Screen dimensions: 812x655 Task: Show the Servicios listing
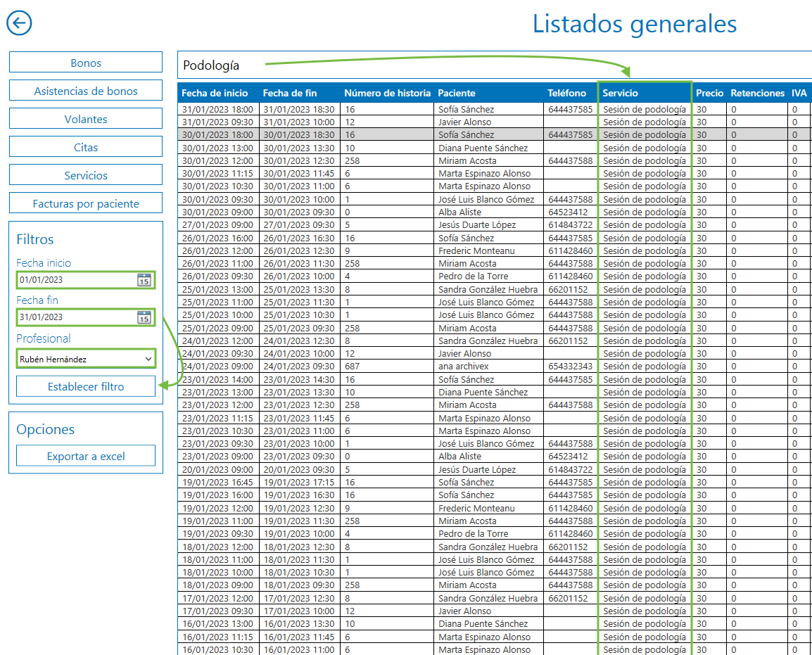click(x=86, y=175)
